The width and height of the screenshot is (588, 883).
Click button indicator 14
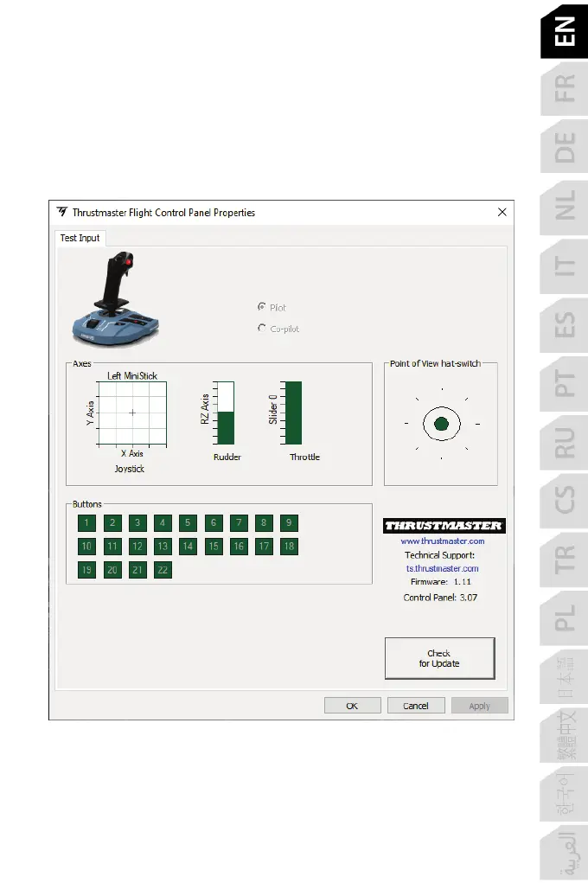coord(189,547)
